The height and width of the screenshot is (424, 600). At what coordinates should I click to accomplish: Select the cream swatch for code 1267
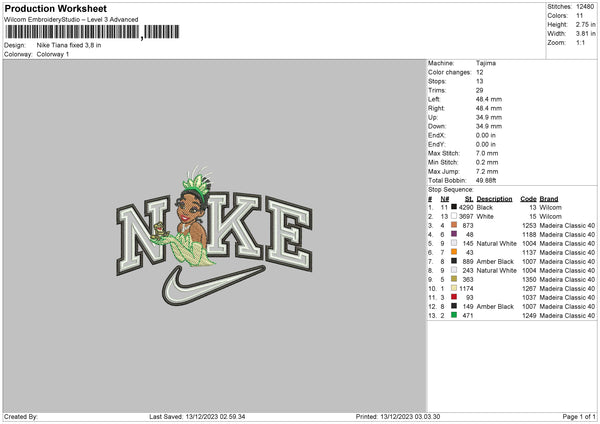454,288
